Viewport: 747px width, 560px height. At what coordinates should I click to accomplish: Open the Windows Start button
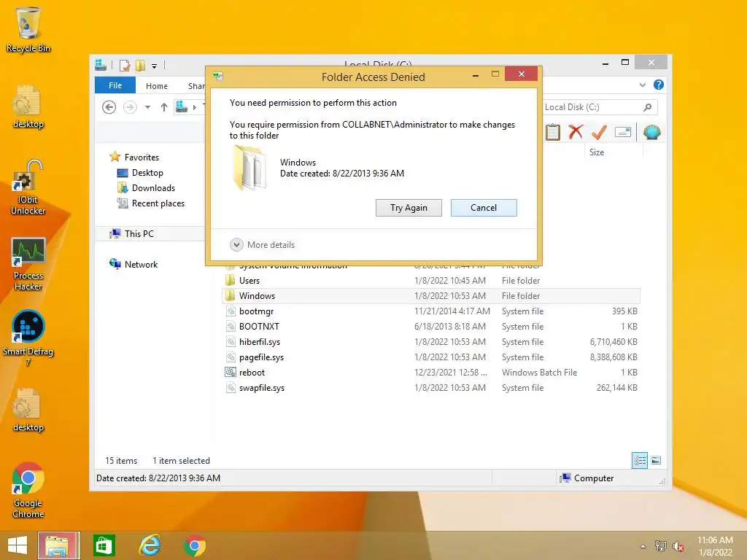click(x=18, y=545)
